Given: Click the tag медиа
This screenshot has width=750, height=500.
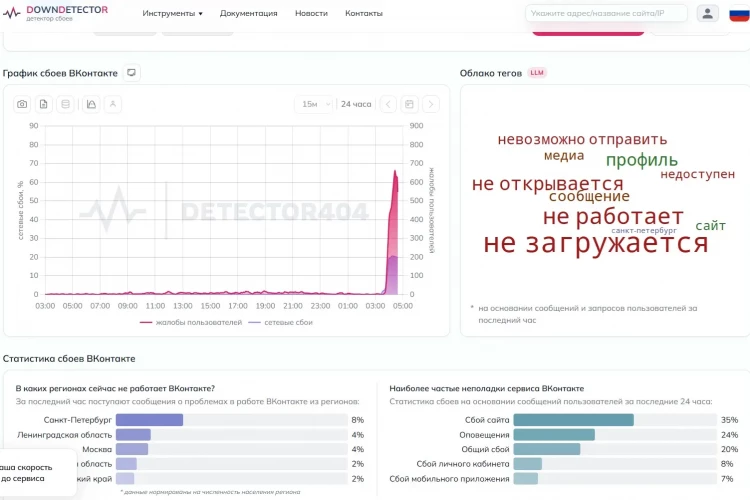Looking at the screenshot, I should pos(564,156).
